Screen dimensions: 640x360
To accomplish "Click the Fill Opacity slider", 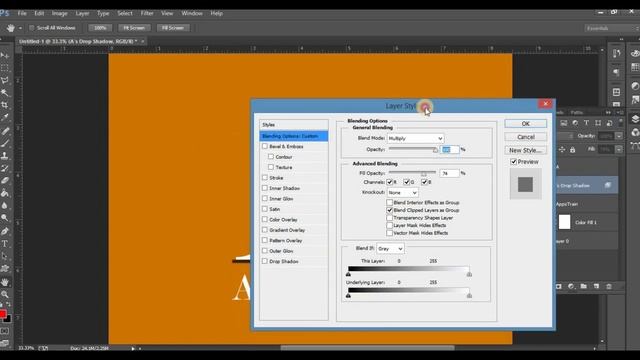I will 413,173.
